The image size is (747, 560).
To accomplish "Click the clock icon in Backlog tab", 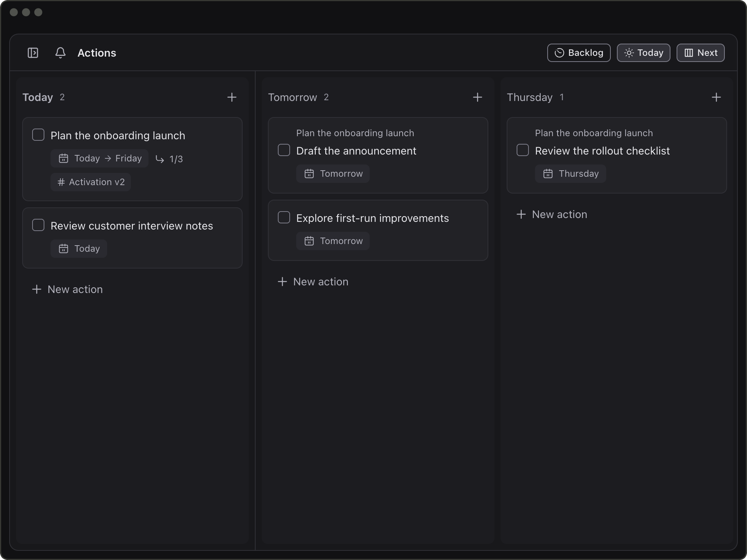I will pos(559,53).
